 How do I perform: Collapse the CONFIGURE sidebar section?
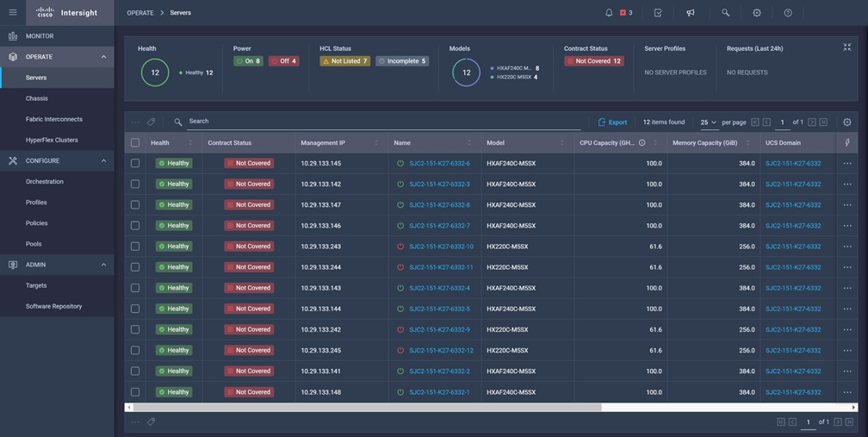(x=103, y=160)
